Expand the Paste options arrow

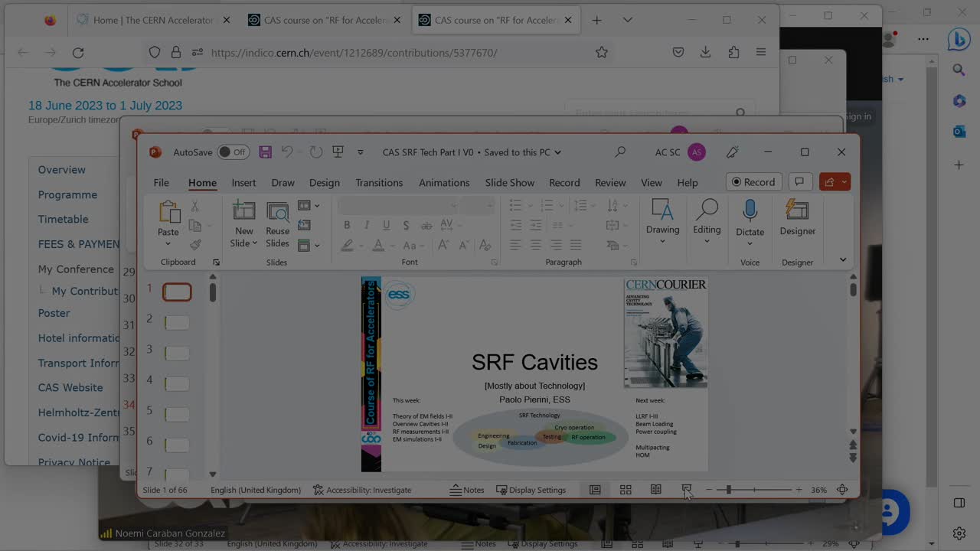click(x=168, y=244)
